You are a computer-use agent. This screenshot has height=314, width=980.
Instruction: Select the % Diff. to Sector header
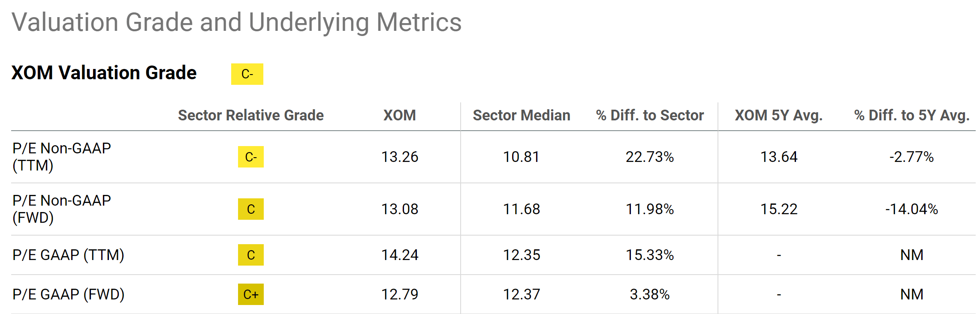point(650,115)
